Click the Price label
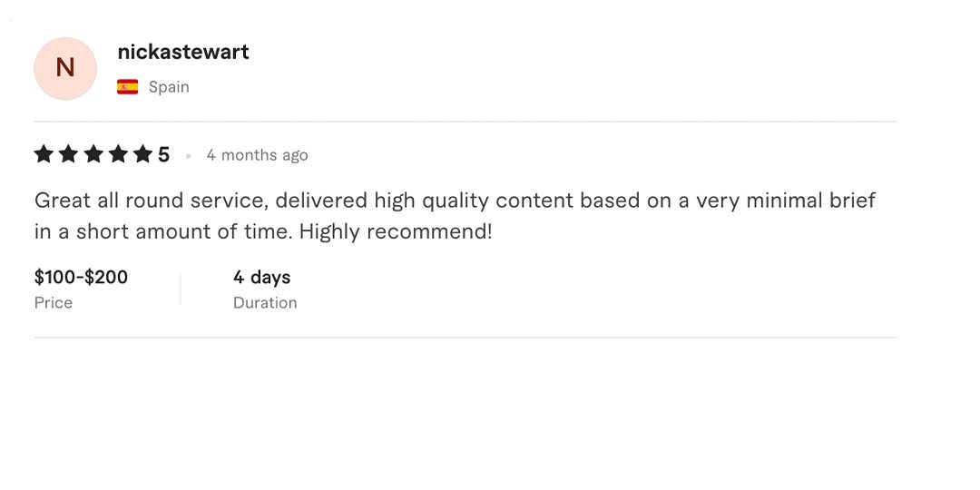The width and height of the screenshot is (980, 490). [54, 303]
